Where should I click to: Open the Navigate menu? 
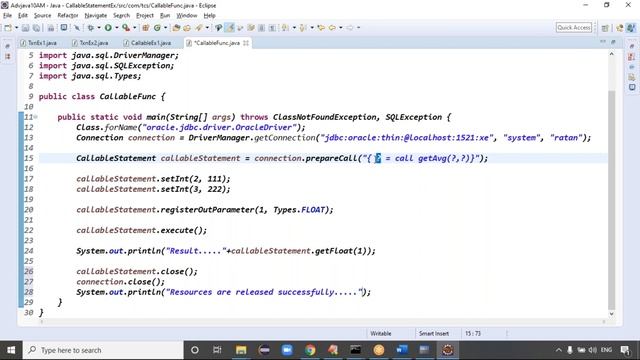coord(96,16)
